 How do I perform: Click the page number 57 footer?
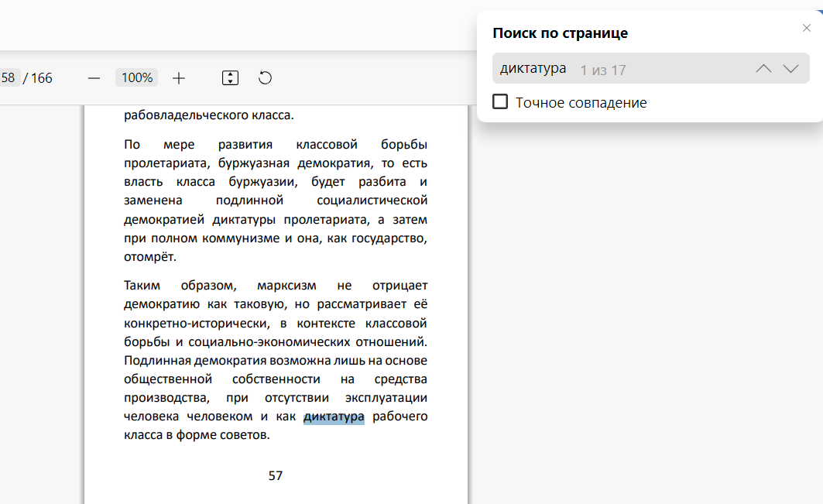point(276,475)
